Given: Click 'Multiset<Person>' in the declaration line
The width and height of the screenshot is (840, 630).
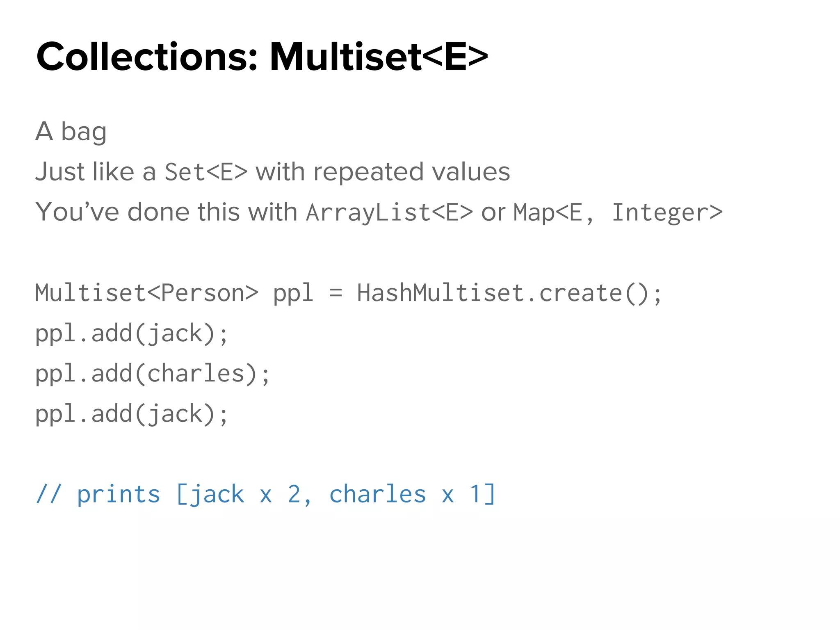Looking at the screenshot, I should 146,293.
